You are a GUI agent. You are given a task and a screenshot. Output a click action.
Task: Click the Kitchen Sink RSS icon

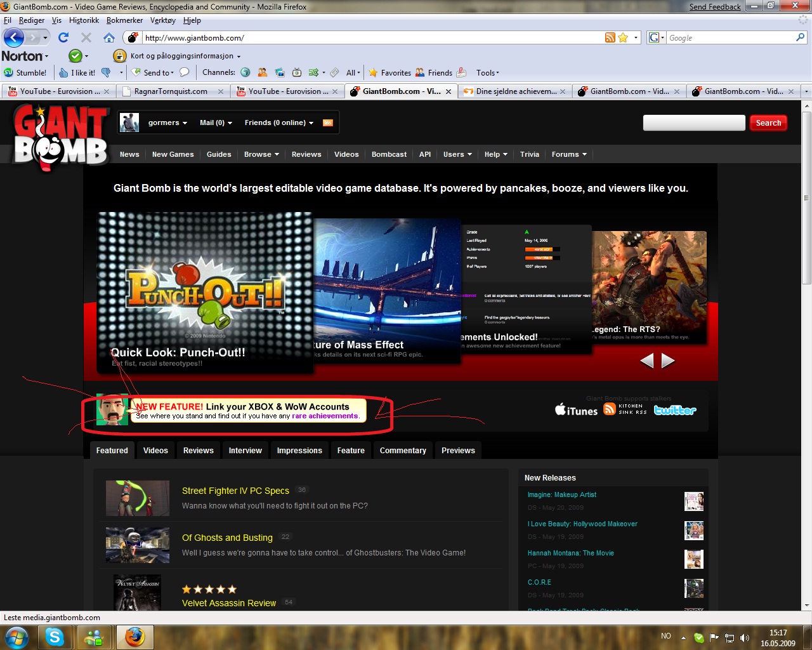pos(625,409)
